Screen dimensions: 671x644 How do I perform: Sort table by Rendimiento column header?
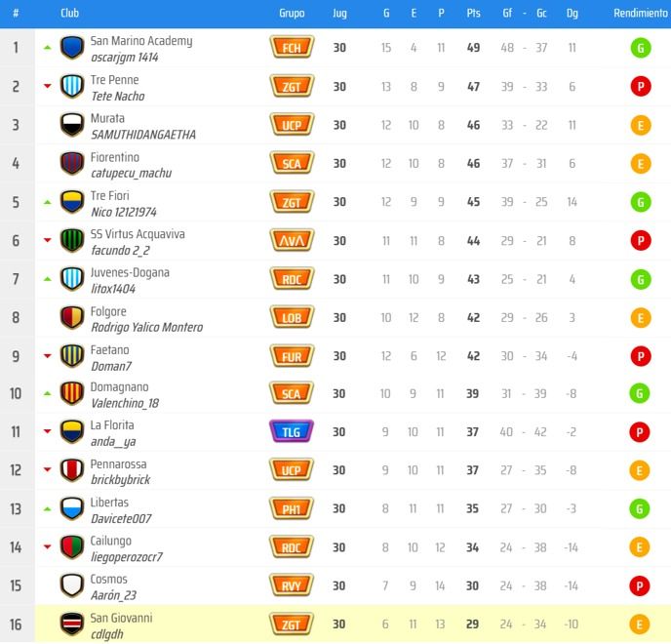click(x=641, y=14)
